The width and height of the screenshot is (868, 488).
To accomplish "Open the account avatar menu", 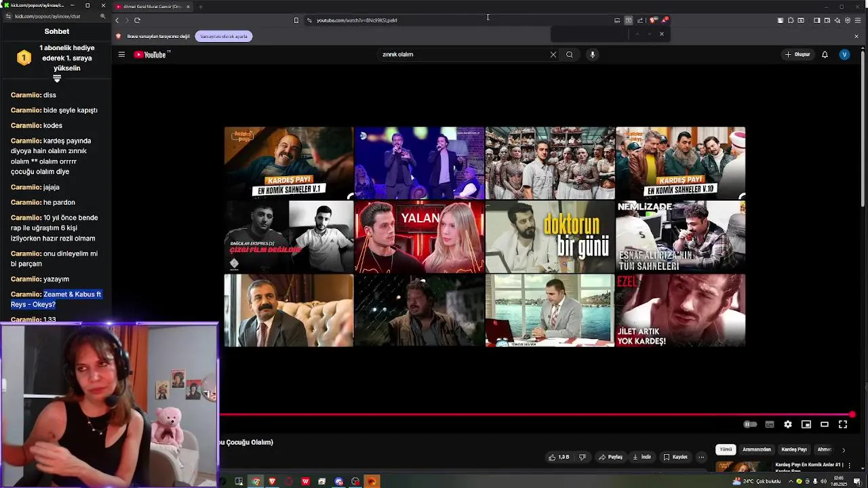I will tap(844, 54).
